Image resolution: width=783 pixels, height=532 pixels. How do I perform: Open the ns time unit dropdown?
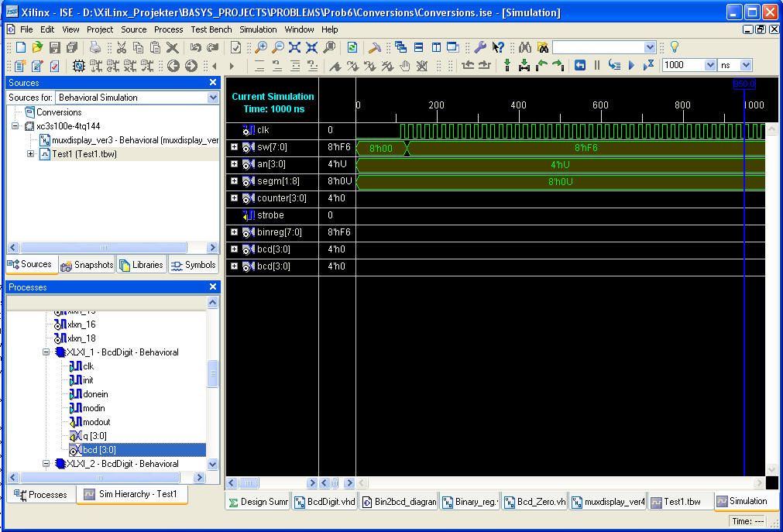pos(746,65)
